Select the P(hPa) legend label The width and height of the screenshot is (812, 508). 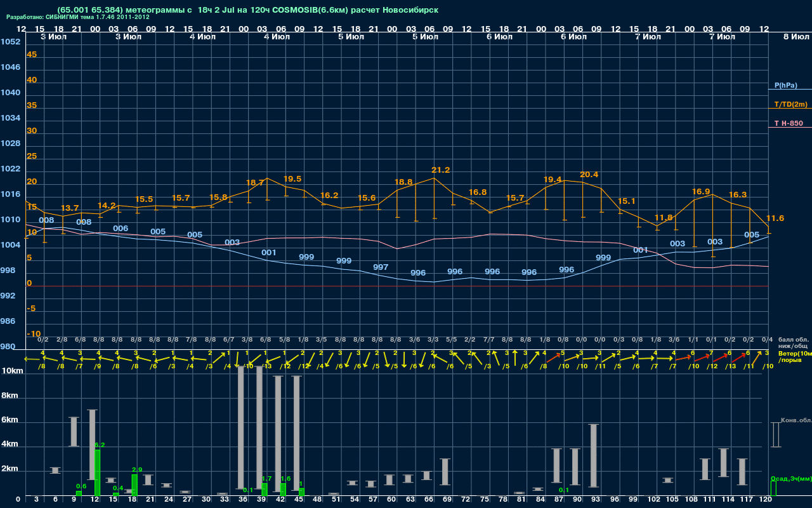(785, 85)
